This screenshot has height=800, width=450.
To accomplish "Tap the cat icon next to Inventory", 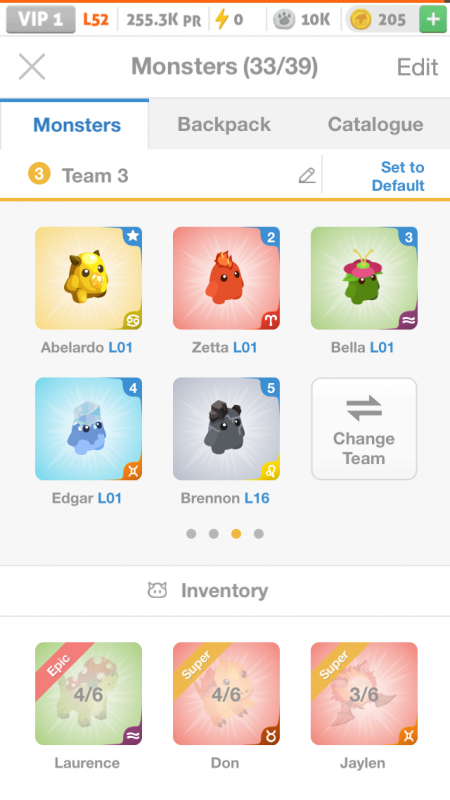I will (x=157, y=590).
